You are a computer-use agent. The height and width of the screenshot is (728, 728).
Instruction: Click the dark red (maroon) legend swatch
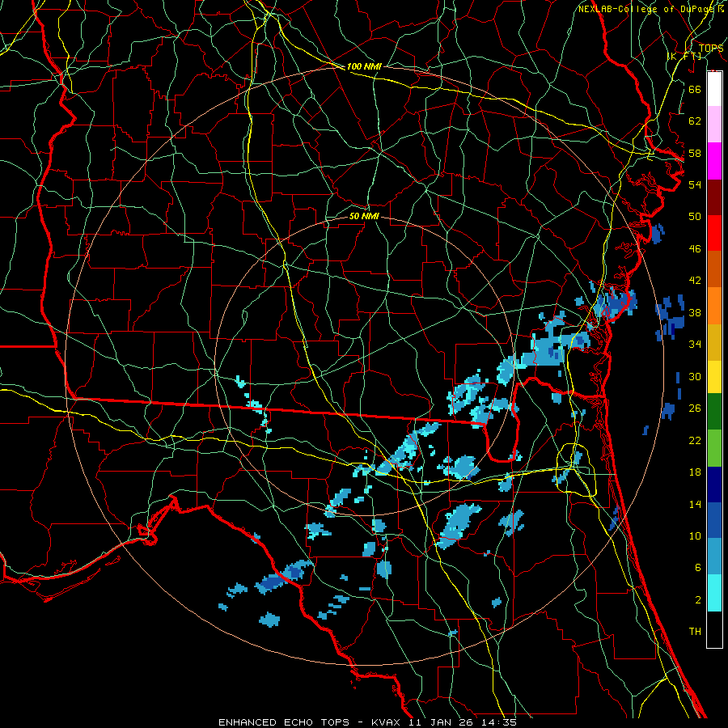click(x=714, y=197)
